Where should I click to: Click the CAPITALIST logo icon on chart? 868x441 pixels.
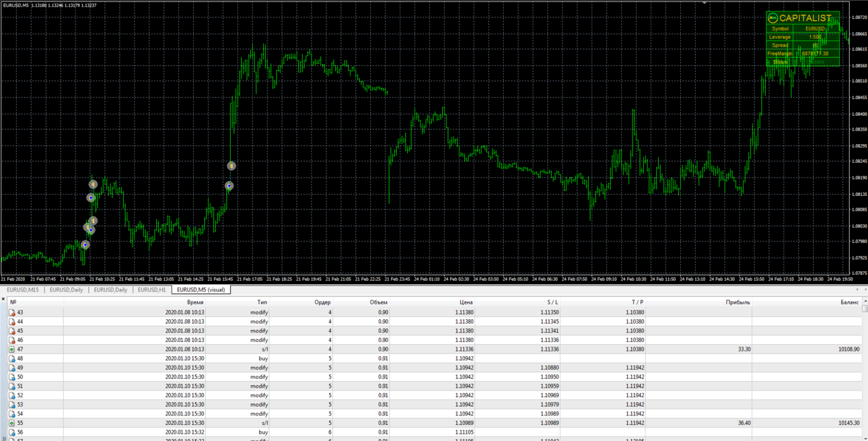tap(773, 18)
